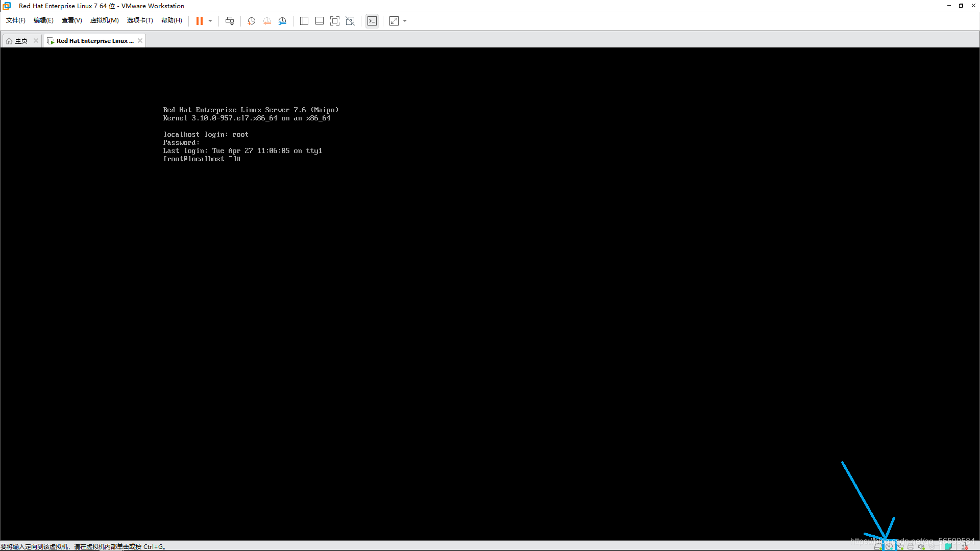
Task: Click the Ctrl+G input hint in status bar
Action: coord(83,546)
